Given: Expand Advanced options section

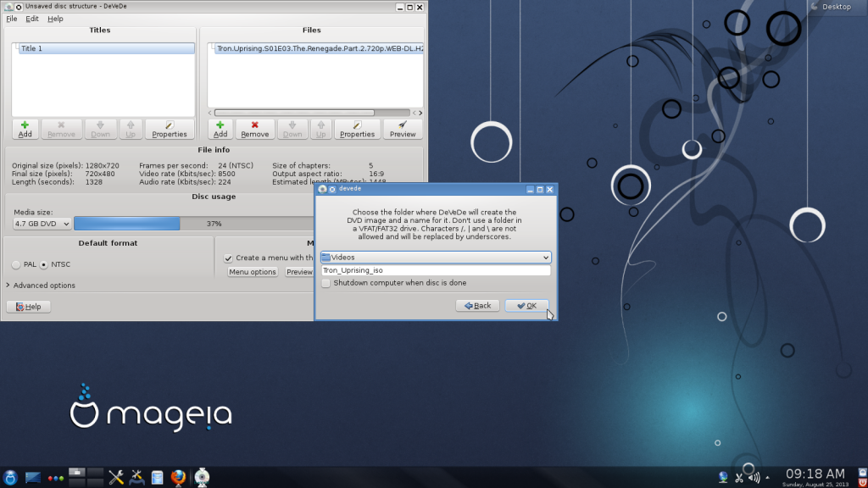Looking at the screenshot, I should tap(41, 286).
